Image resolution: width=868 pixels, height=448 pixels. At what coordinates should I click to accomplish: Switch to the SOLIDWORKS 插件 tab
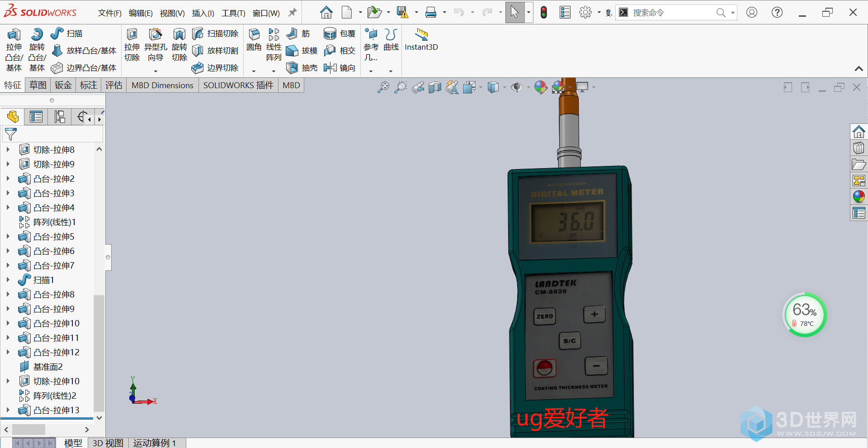(x=238, y=85)
